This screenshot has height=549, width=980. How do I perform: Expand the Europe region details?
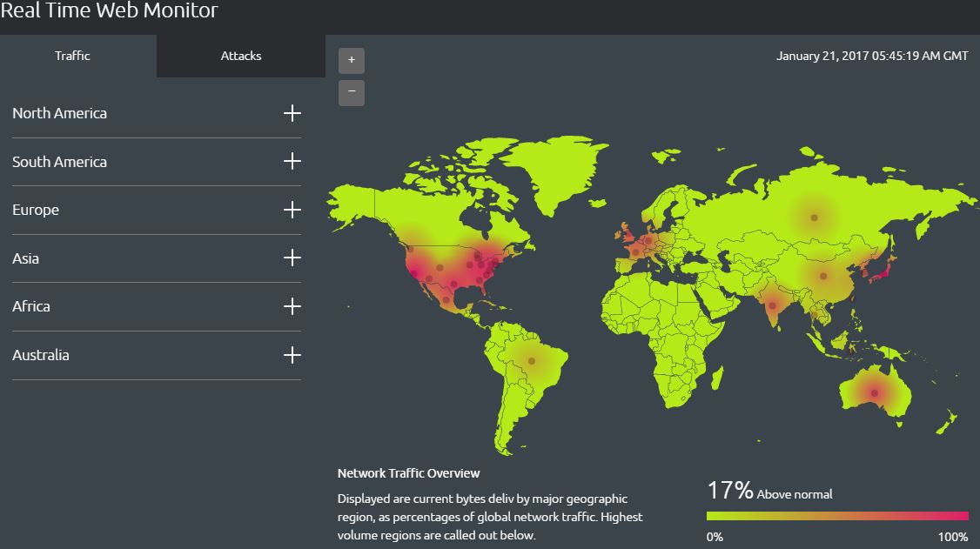(292, 210)
